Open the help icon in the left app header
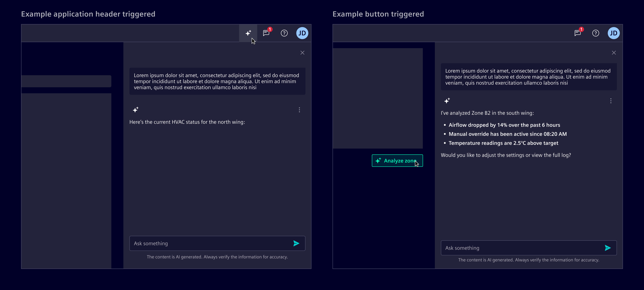The image size is (644, 290). coord(284,33)
